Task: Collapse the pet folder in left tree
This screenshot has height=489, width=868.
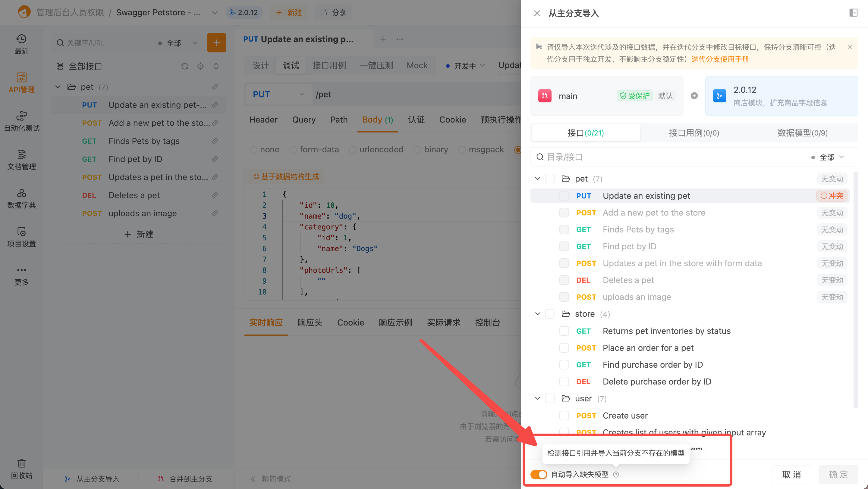Action: pos(58,87)
